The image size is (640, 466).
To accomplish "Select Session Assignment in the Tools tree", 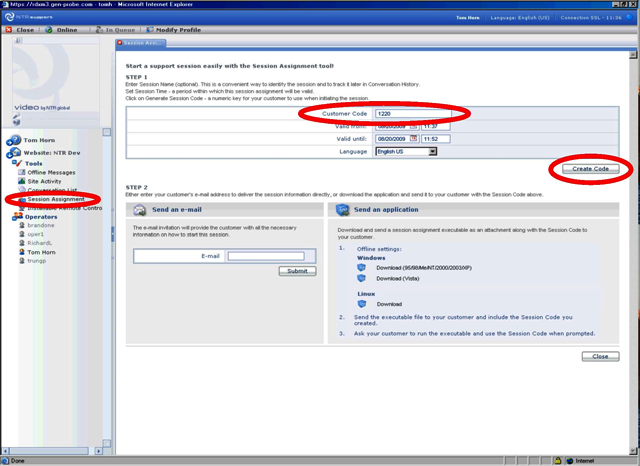I will (55, 199).
